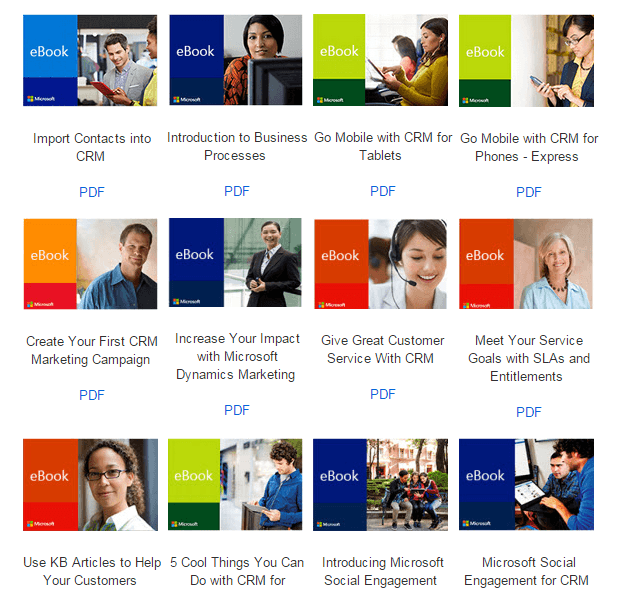The image size is (628, 590).
Task: Open the Increase Your Impact eBook cover image
Action: [x=235, y=263]
